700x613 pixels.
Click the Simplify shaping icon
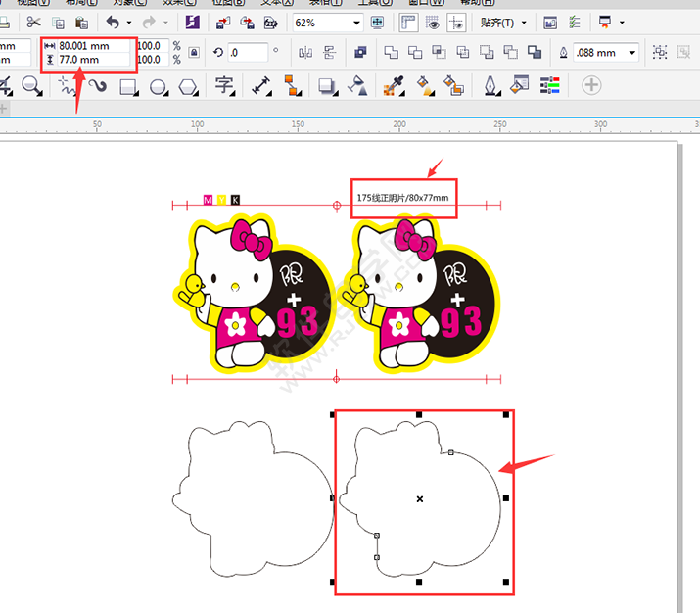coord(462,53)
